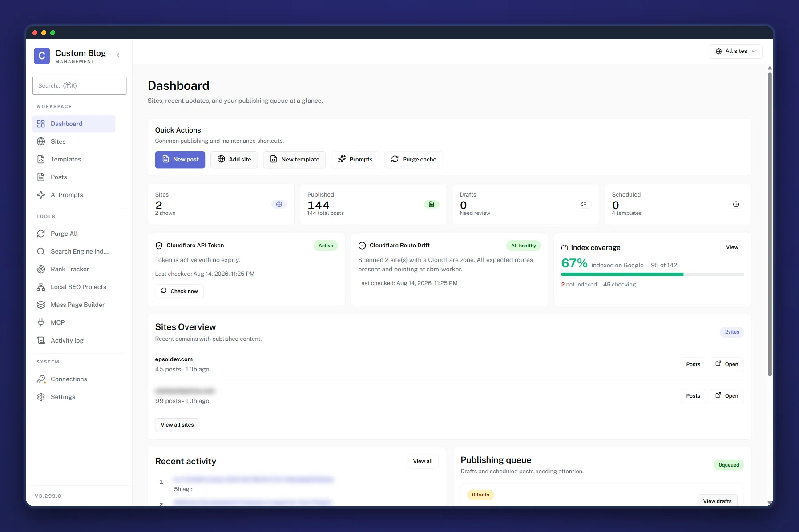The image size is (799, 532).
Task: Open Posts from the sidebar
Action: click(x=74, y=177)
